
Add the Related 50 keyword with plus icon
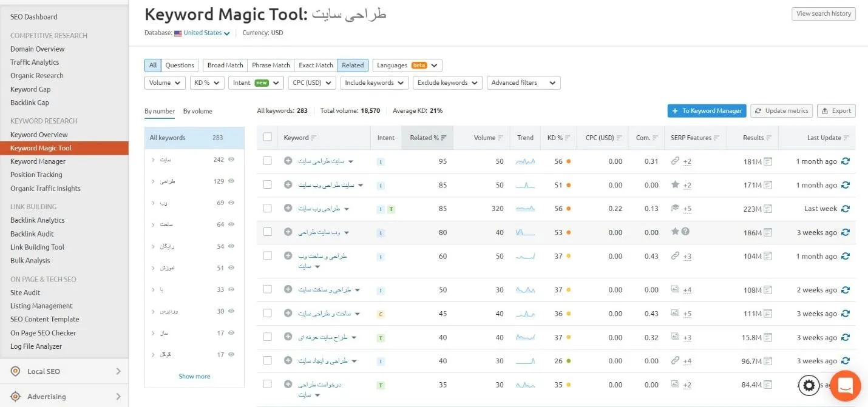[288, 289]
